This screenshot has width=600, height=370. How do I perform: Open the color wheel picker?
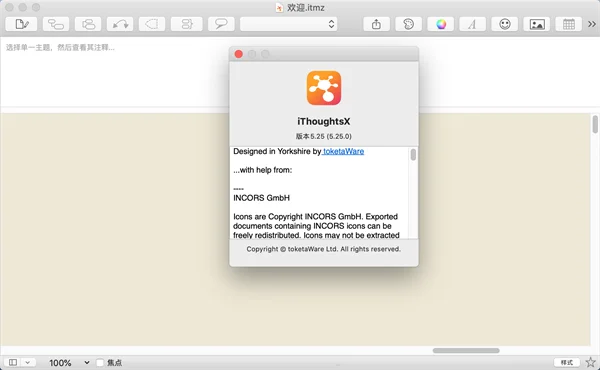[441, 24]
